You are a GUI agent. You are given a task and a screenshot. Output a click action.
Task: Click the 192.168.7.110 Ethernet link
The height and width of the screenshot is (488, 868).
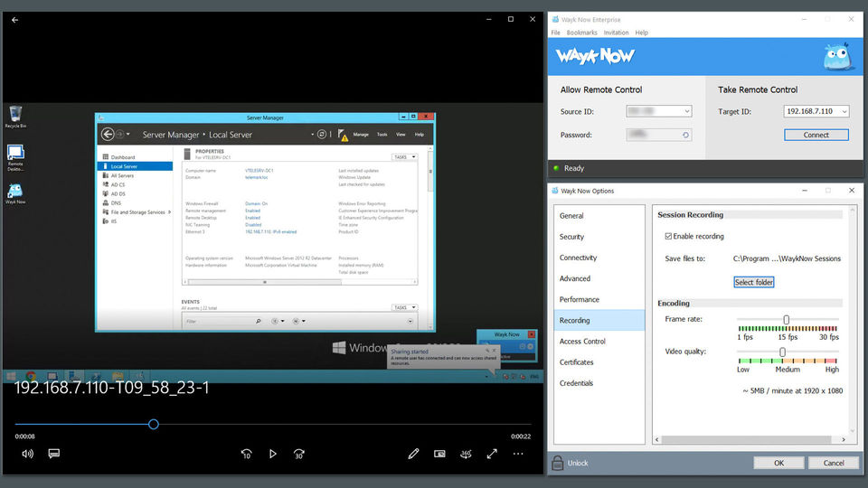(x=270, y=232)
